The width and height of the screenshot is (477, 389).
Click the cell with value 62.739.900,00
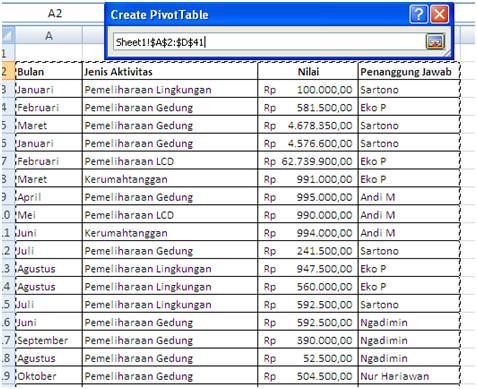[x=308, y=162]
